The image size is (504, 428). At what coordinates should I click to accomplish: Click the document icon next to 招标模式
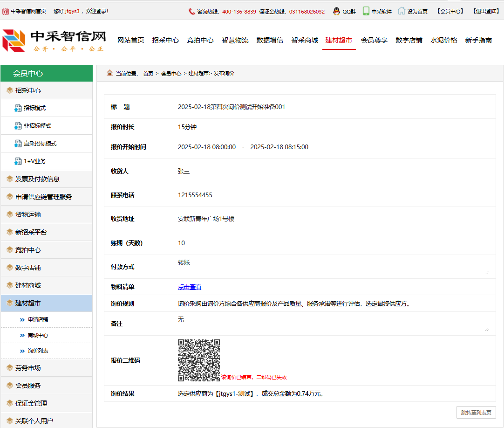(x=18, y=108)
